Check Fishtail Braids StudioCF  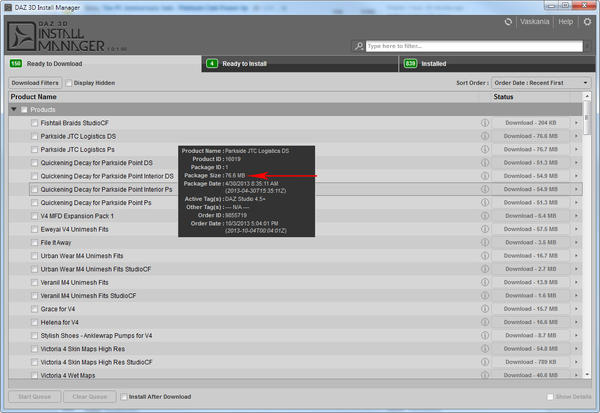point(34,123)
